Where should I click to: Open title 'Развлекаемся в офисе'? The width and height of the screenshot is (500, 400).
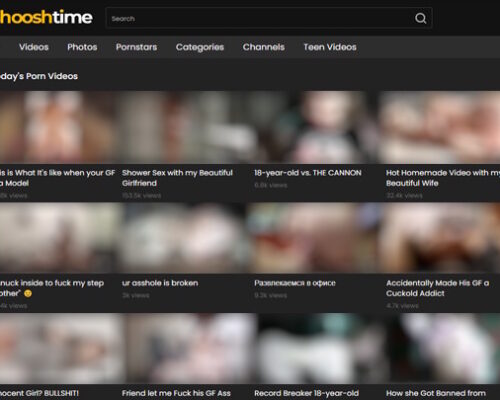pyautogui.click(x=295, y=283)
